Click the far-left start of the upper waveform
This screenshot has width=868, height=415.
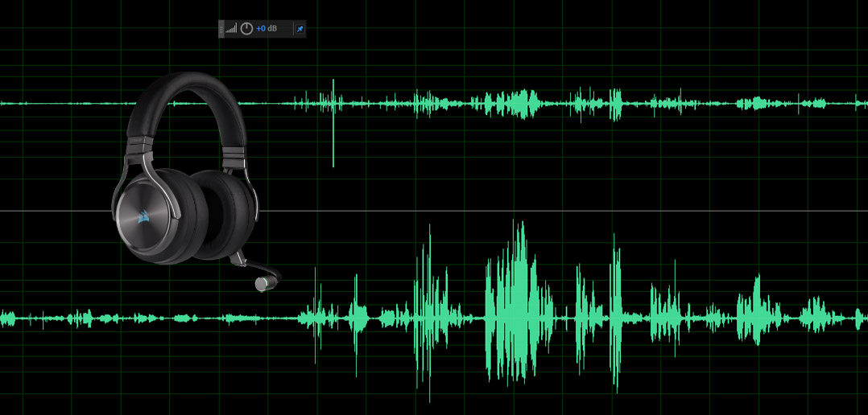[x=4, y=103]
